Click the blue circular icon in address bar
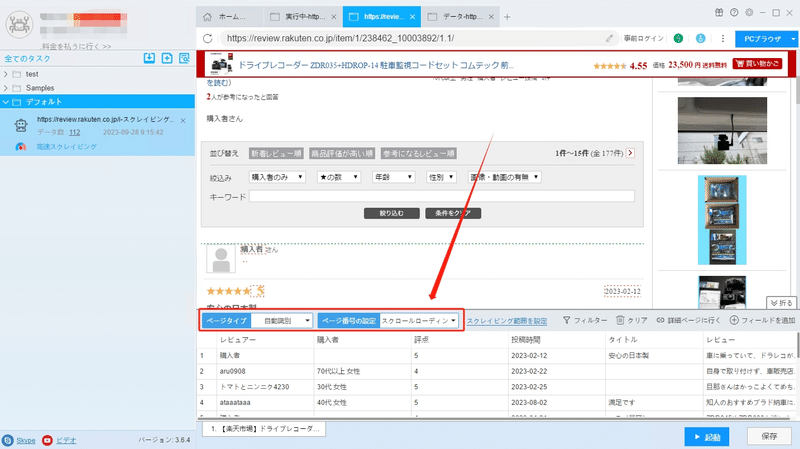The image size is (800, 449). click(x=701, y=38)
